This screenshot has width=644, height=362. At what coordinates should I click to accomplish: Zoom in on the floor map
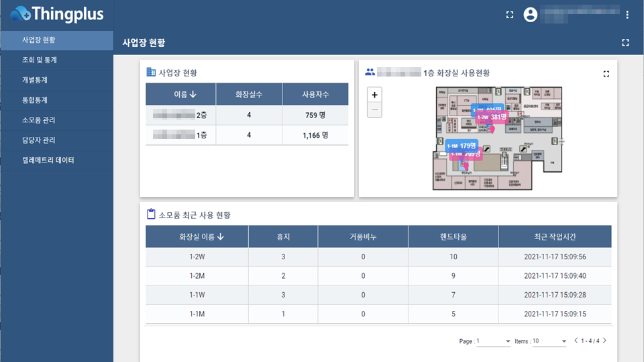tap(374, 95)
